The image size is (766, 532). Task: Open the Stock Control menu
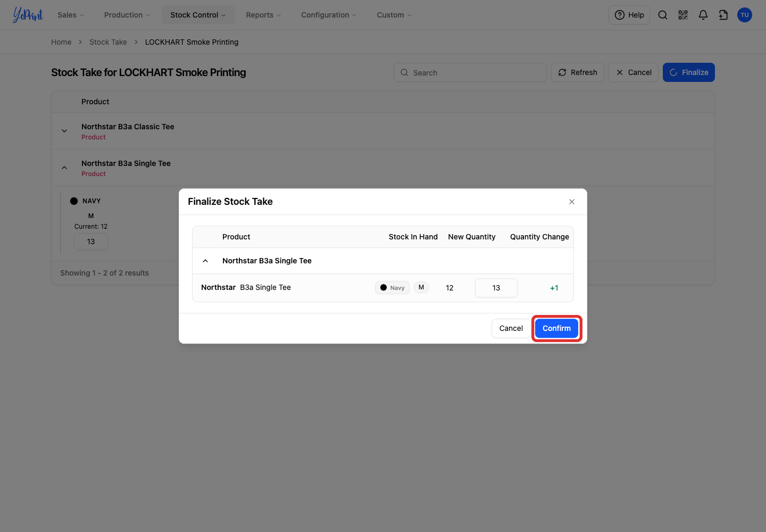pyautogui.click(x=198, y=15)
